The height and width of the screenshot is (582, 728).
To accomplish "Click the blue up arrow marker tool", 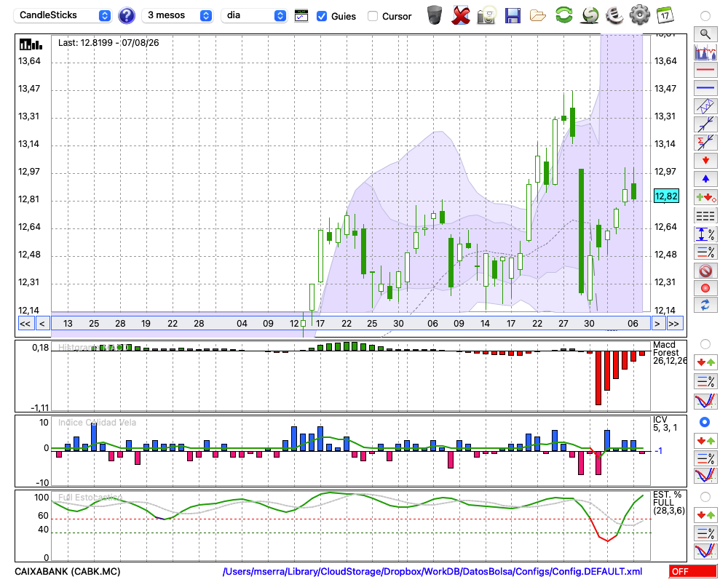I will [705, 179].
